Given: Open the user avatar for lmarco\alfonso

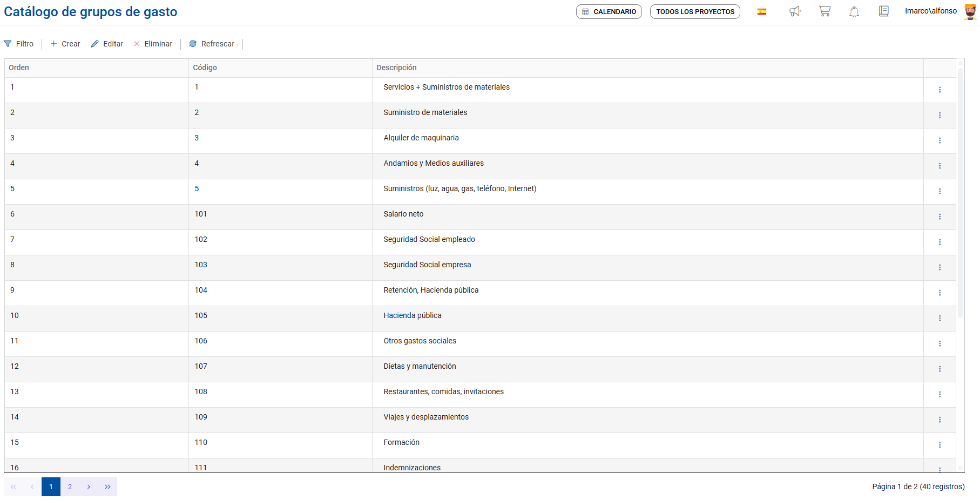Looking at the screenshot, I should click(970, 11).
